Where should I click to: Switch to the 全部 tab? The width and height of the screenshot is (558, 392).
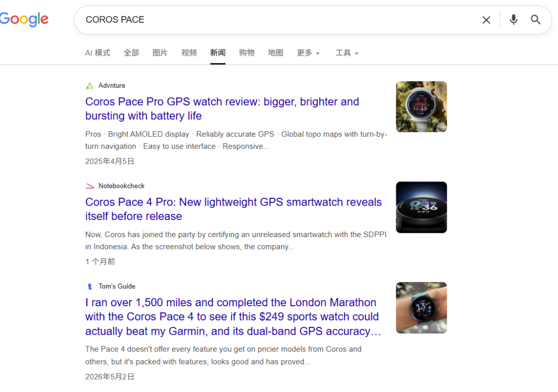click(131, 53)
